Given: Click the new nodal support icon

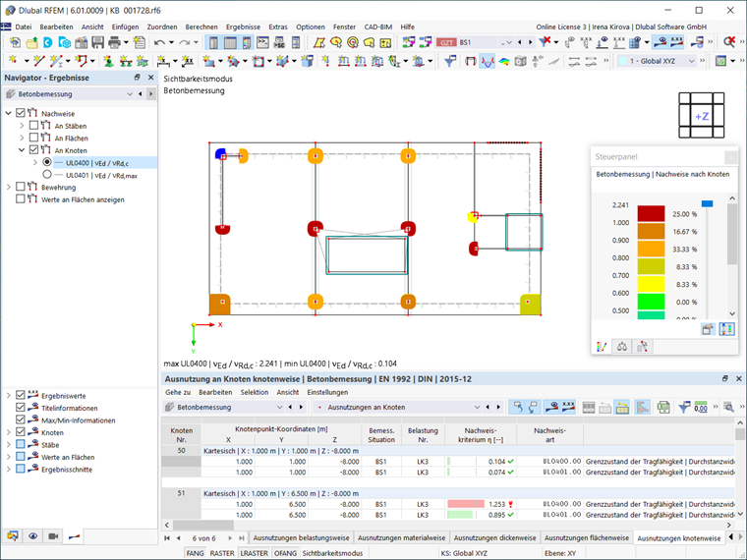Looking at the screenshot, I should click(109, 61).
